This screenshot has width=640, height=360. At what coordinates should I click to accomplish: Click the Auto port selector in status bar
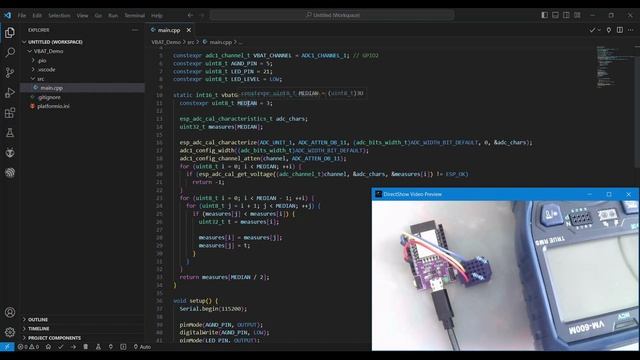coord(142,347)
